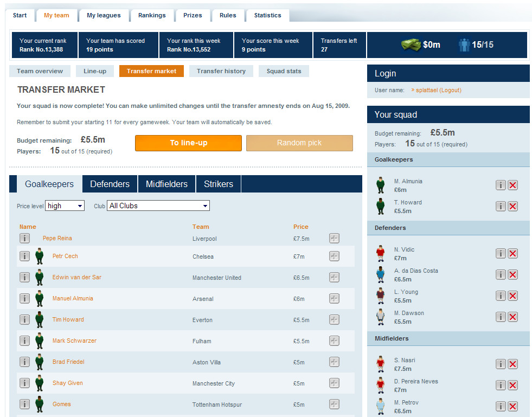Add Brad Friedel to squad
This screenshot has height=417, width=532.
tap(334, 362)
